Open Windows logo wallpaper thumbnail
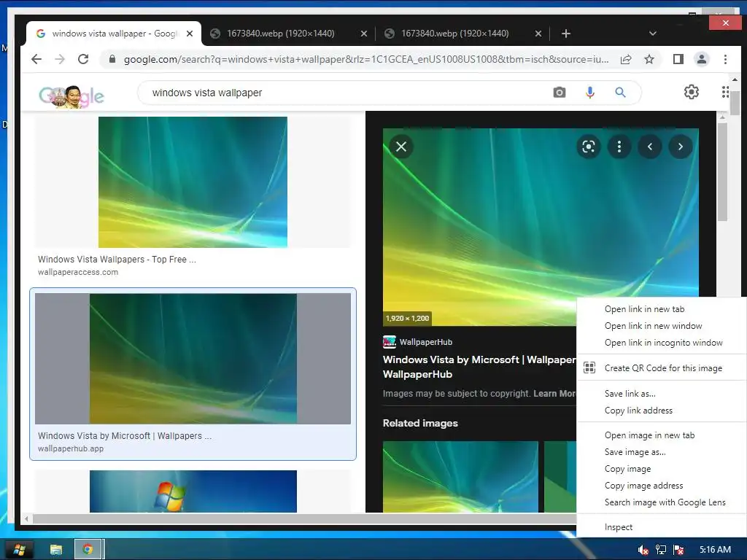Image resolution: width=747 pixels, height=560 pixels. [x=193, y=491]
